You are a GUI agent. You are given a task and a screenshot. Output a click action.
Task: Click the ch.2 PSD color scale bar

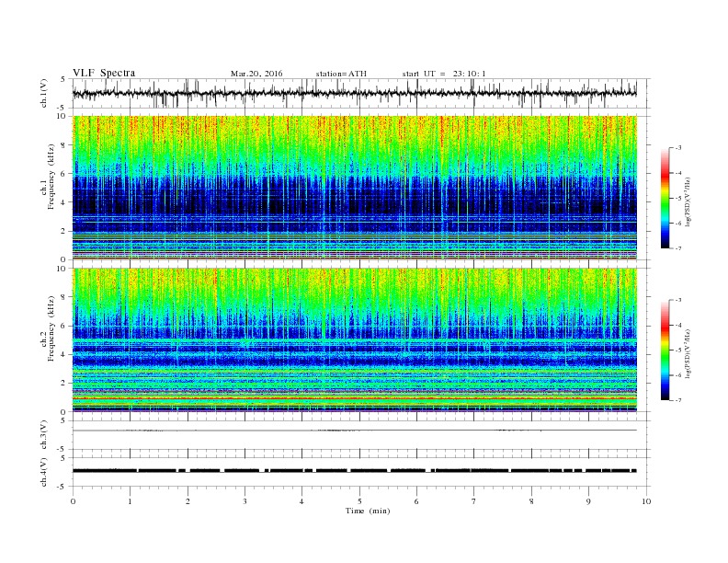pyautogui.click(x=665, y=350)
